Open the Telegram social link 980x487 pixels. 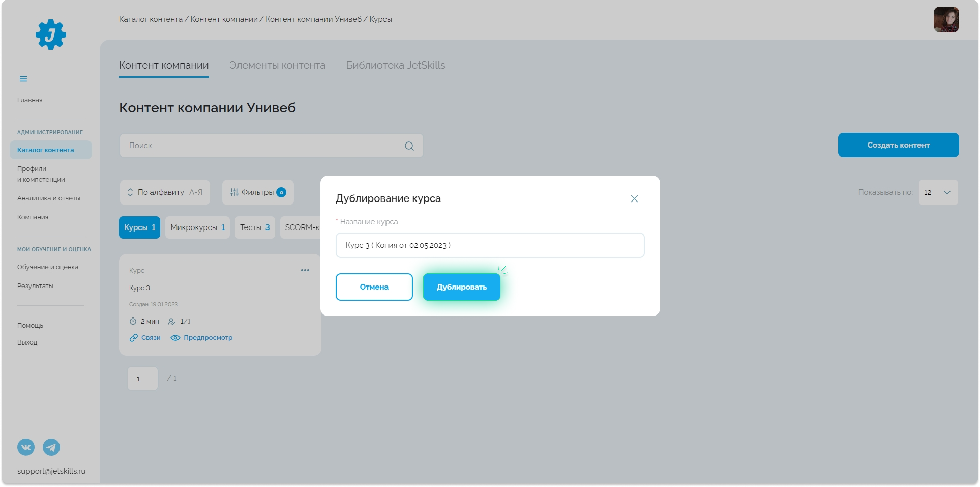[x=51, y=447]
